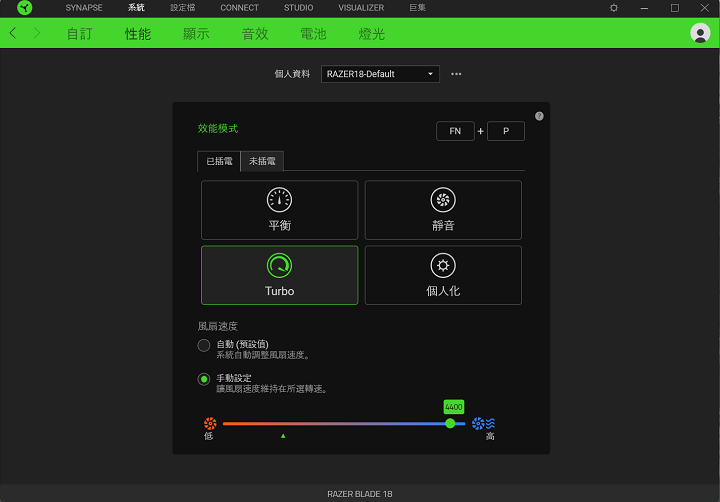The width and height of the screenshot is (720, 502).
Task: Choose the 靜音 performance mode
Action: pyautogui.click(x=443, y=210)
